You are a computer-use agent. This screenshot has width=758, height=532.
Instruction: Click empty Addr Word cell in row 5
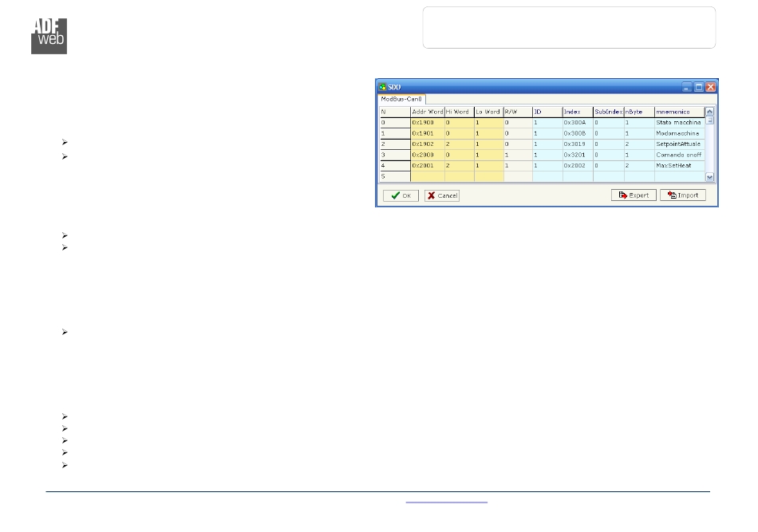428,176
